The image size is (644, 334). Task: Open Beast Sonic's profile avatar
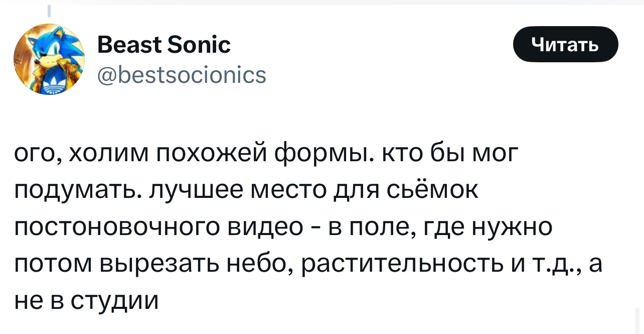tap(49, 59)
